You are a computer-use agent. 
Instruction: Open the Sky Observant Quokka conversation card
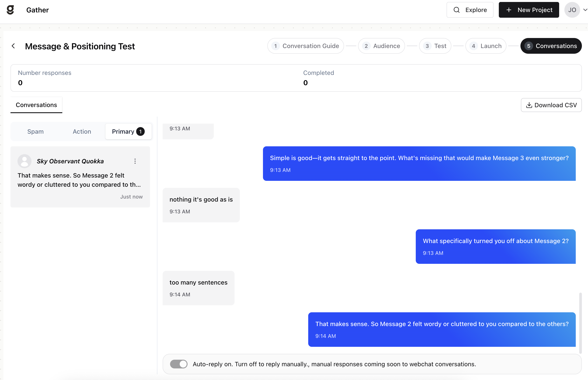click(x=80, y=177)
